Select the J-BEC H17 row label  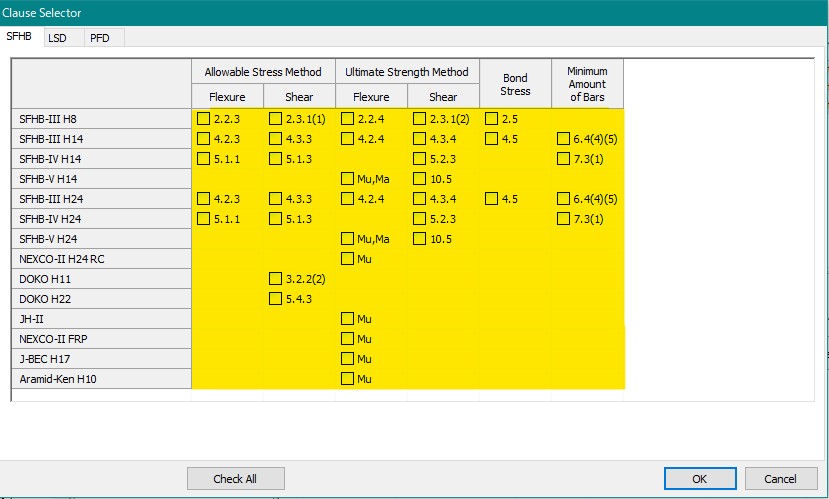point(102,359)
